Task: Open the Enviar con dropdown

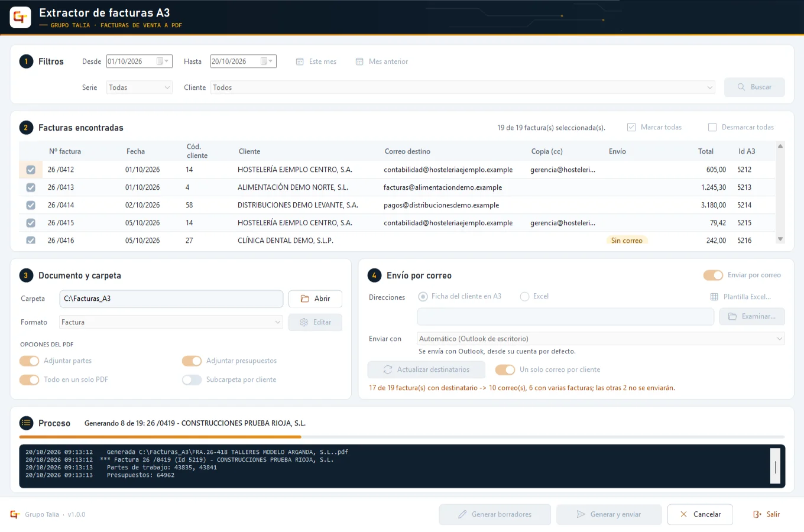Action: coord(601,339)
